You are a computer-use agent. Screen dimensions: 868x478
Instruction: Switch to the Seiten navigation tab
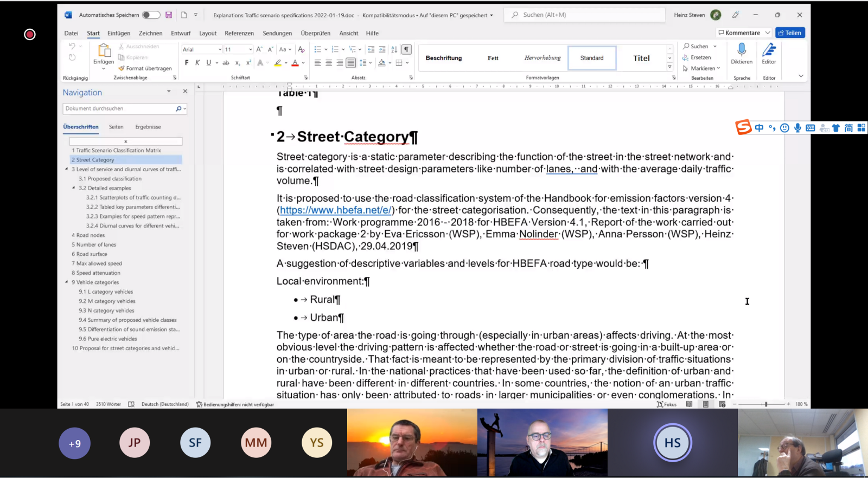click(x=116, y=127)
